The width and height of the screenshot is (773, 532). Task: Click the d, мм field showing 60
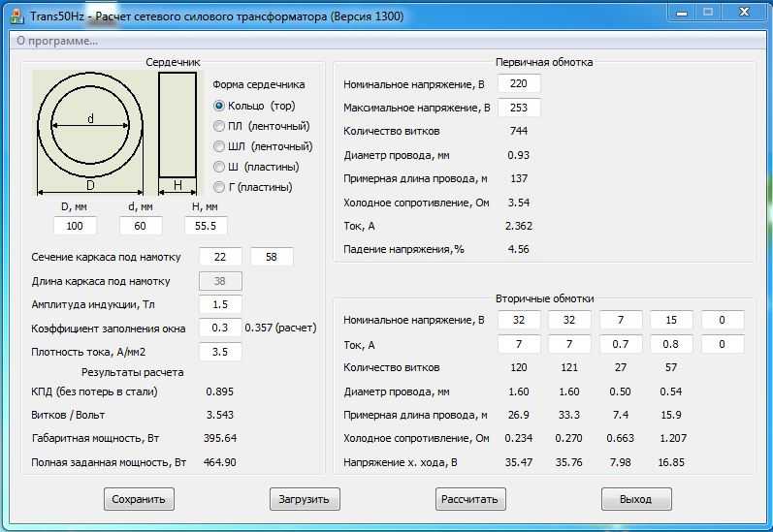(x=141, y=226)
